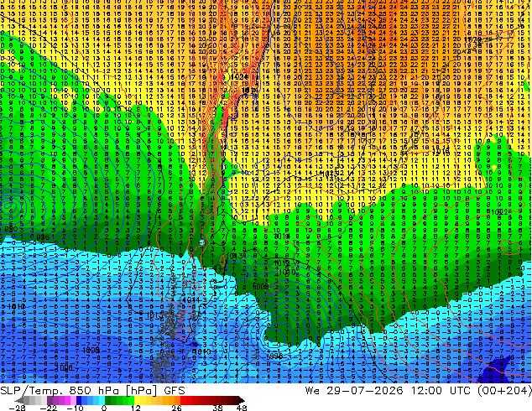The height and width of the screenshot is (411, 532).
Task: Pick the dark blue swatch above -10
Action: coord(79,400)
